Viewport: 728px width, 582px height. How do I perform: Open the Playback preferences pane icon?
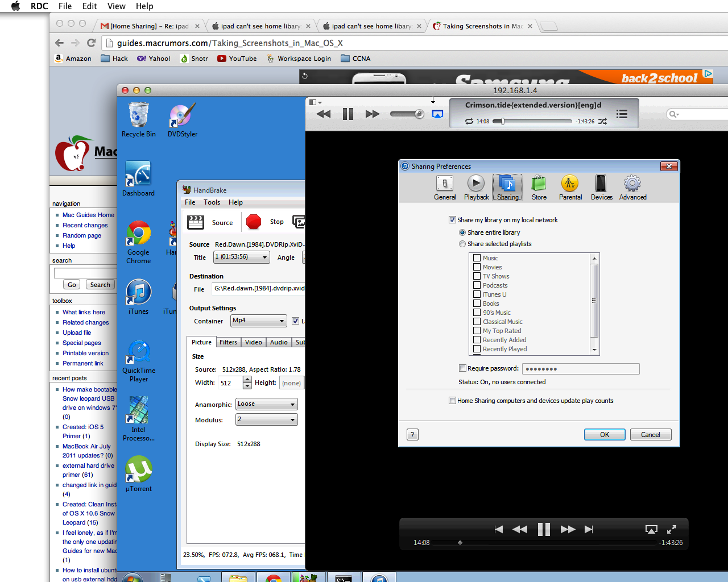pos(476,183)
